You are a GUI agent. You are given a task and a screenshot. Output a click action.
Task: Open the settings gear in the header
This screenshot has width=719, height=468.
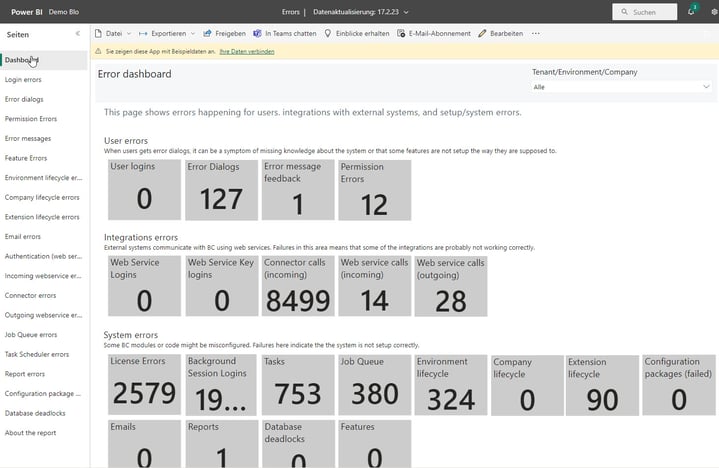[714, 12]
